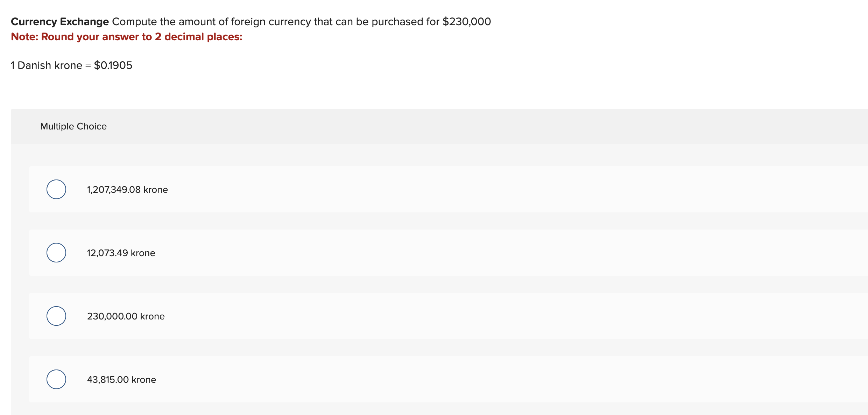This screenshot has height=415, width=868.
Task: Select the 230,000.00 krone radio button
Action: [x=56, y=316]
